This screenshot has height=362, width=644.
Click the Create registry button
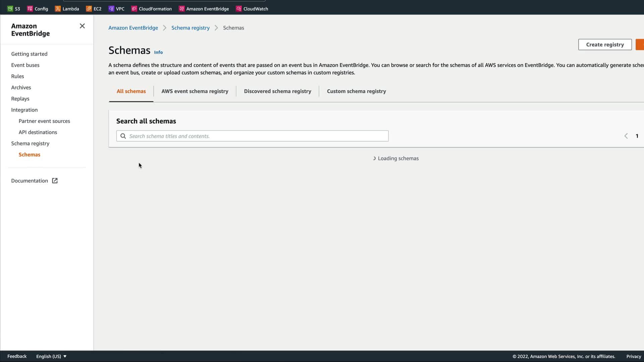[x=605, y=45]
